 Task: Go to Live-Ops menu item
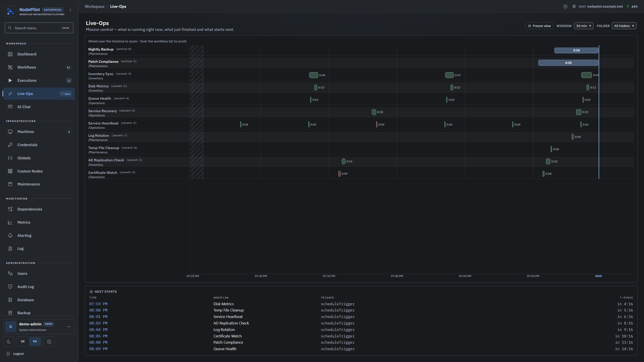[39, 94]
